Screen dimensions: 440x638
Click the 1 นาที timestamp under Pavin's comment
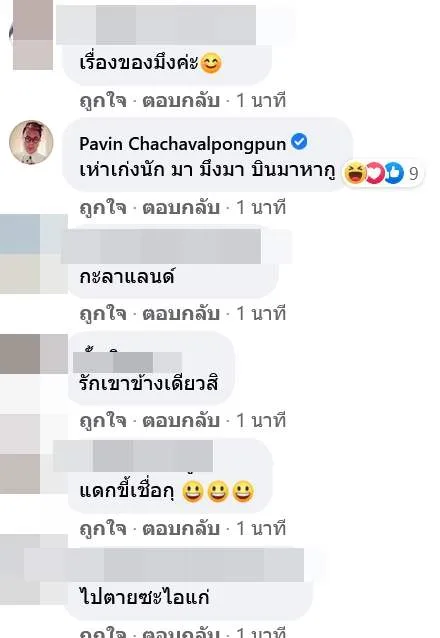tap(261, 208)
